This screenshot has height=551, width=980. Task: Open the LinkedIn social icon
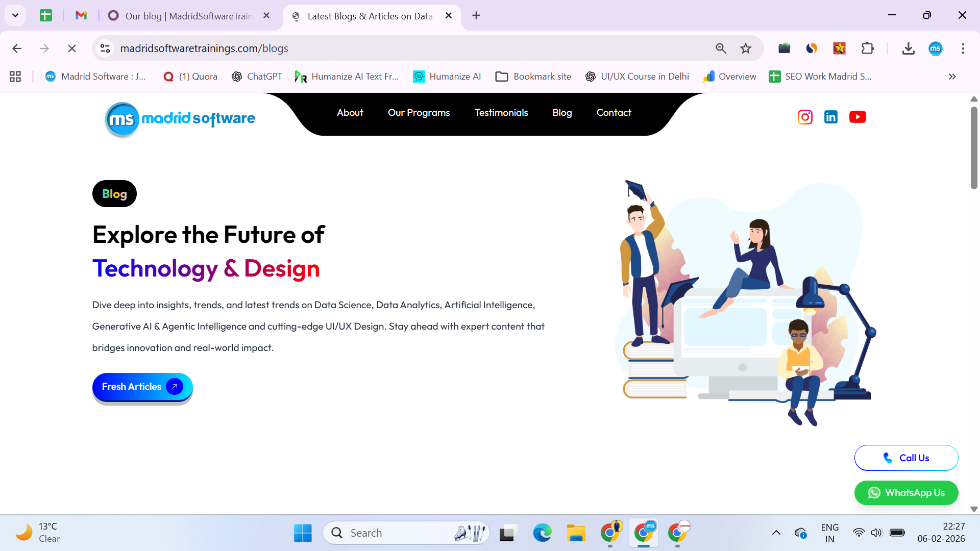[831, 117]
